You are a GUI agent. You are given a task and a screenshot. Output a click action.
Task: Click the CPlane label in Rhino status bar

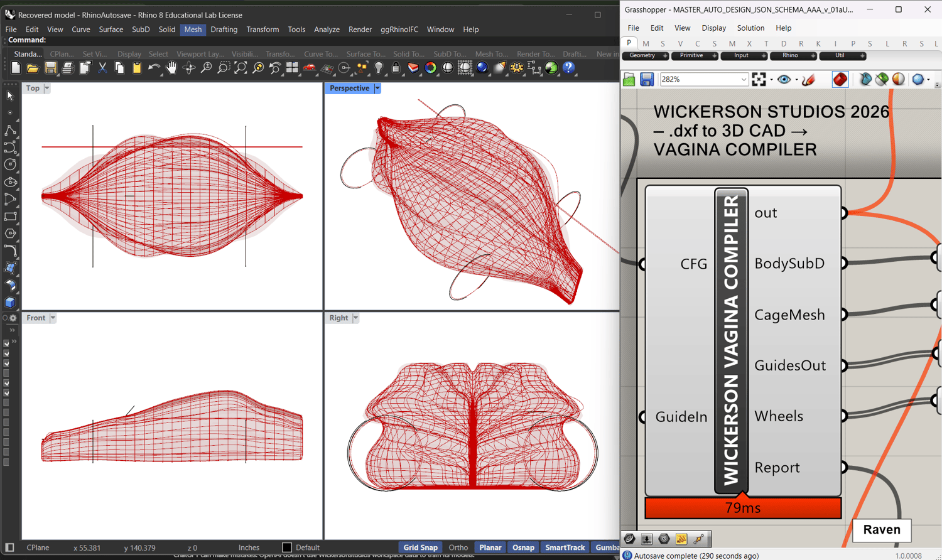click(38, 547)
